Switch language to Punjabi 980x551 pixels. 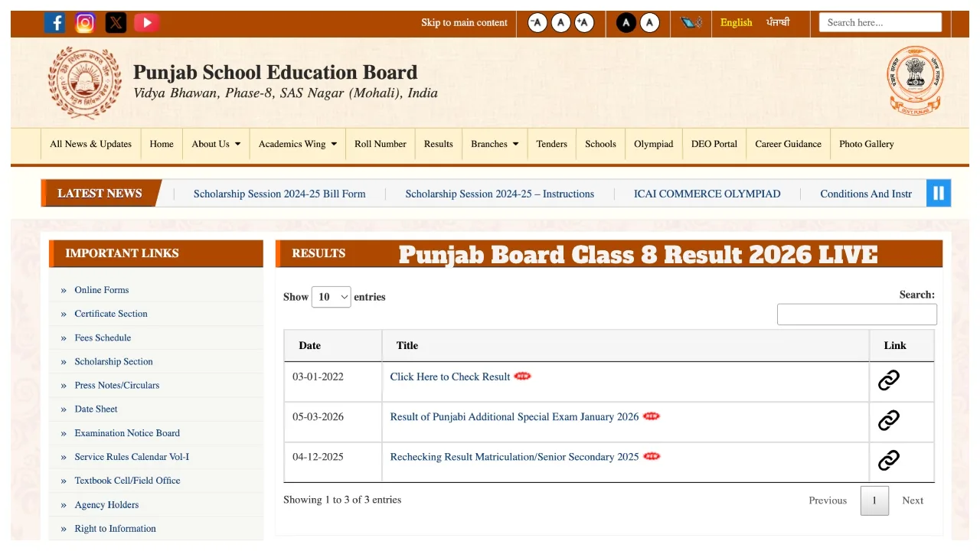click(778, 23)
